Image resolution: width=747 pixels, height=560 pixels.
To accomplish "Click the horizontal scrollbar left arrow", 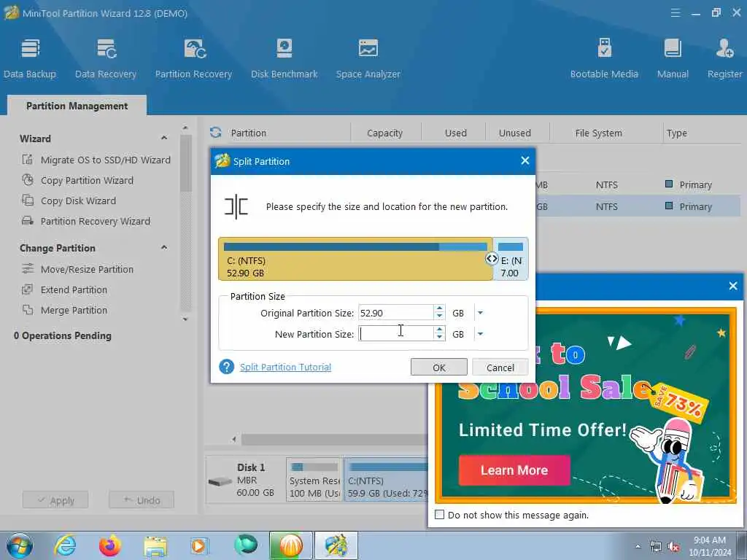I will click(234, 439).
